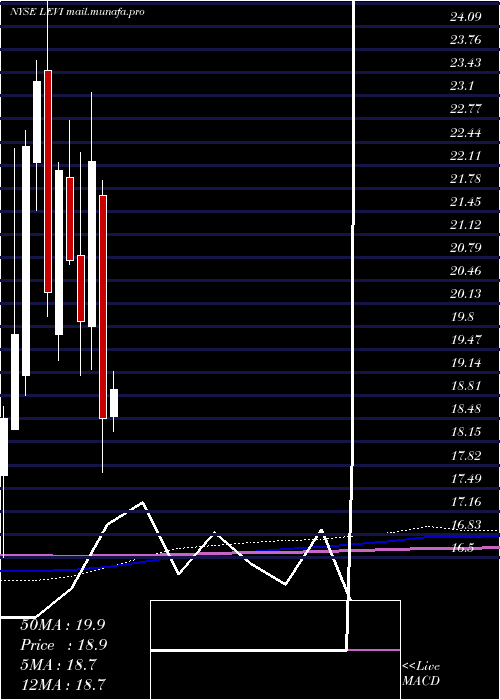Select the 23.76 price axis label

[466, 40]
